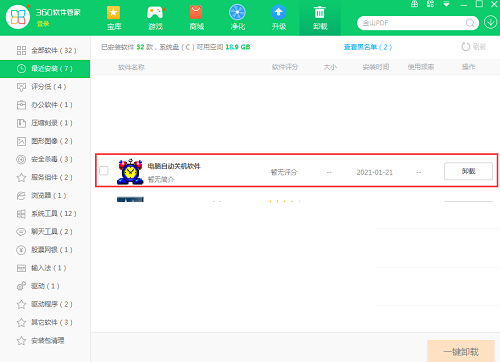Image resolution: width=500 pixels, height=362 pixels.
Task: Select 浏览器 (1) category
Action: tap(45, 195)
